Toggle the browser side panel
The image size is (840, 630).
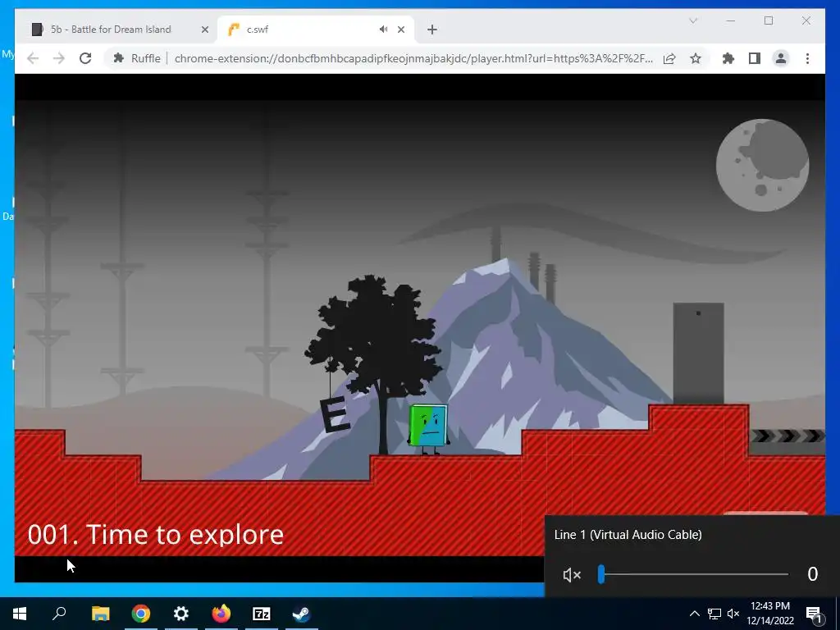pyautogui.click(x=755, y=58)
